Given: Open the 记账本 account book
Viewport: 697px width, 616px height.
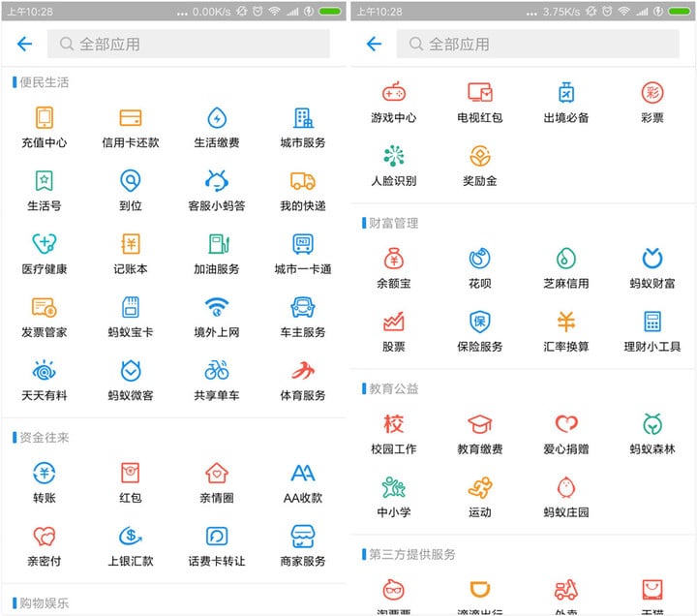Looking at the screenshot, I should click(131, 244).
